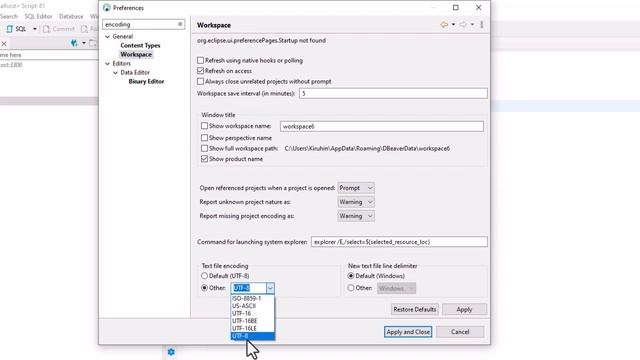
Task: Select the Default (Windows) line delimiter radio button
Action: click(x=351, y=276)
